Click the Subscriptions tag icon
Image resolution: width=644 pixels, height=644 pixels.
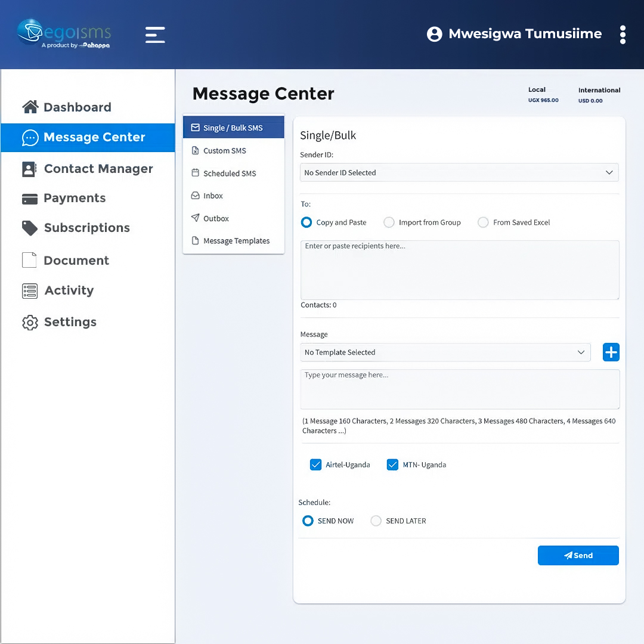click(30, 228)
